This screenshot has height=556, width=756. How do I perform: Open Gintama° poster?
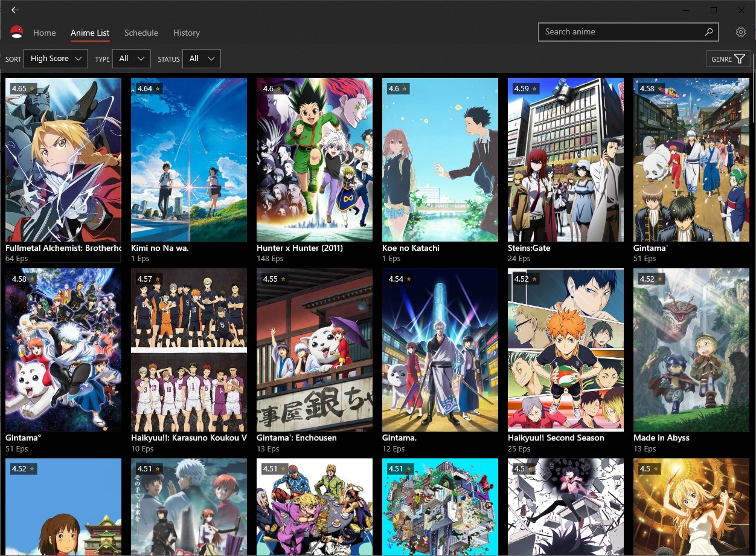point(63,350)
